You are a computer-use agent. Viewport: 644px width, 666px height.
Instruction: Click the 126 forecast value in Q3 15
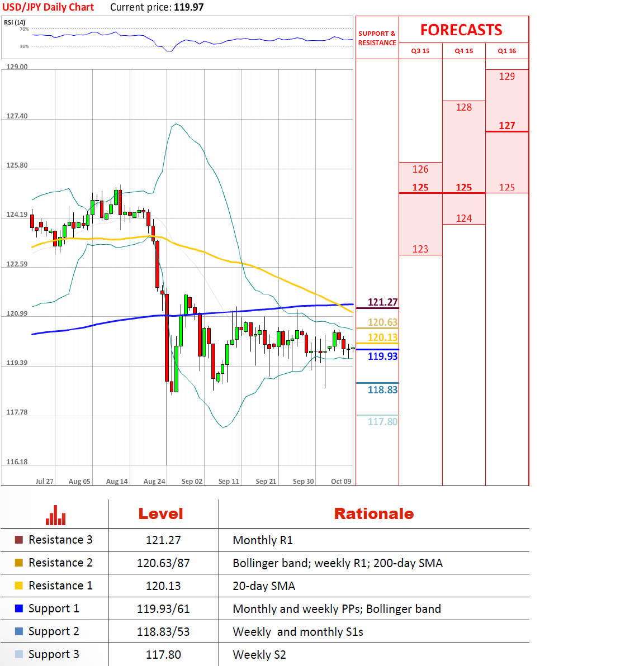pyautogui.click(x=420, y=169)
